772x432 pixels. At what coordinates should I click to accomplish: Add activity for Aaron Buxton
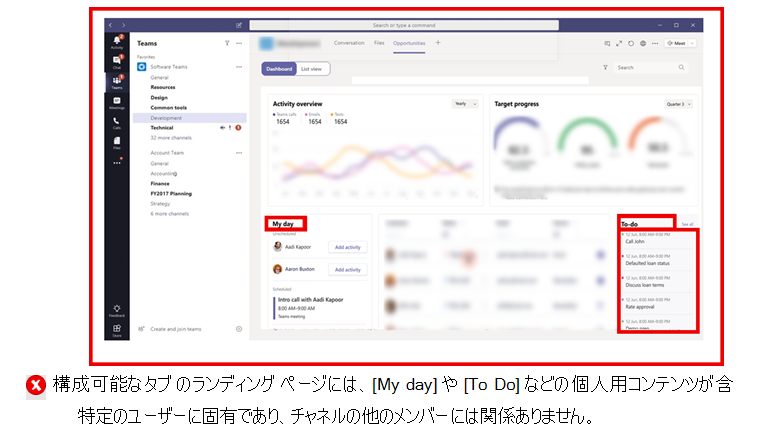pyautogui.click(x=348, y=270)
